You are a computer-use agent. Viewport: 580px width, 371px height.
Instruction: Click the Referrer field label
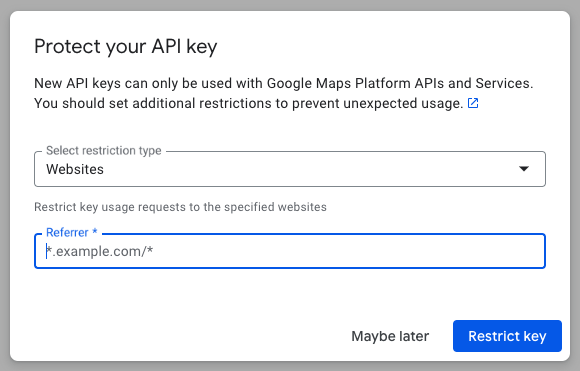pyautogui.click(x=67, y=232)
